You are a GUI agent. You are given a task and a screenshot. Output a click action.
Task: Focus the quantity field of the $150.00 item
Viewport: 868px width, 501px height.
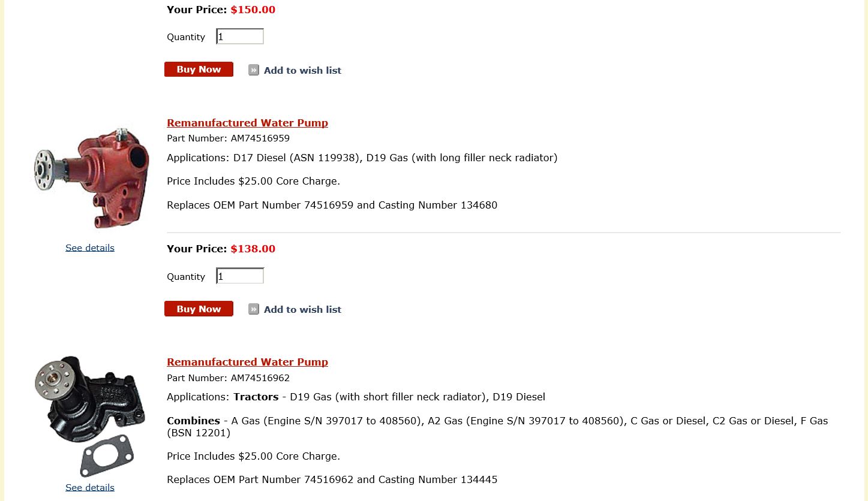pos(240,37)
